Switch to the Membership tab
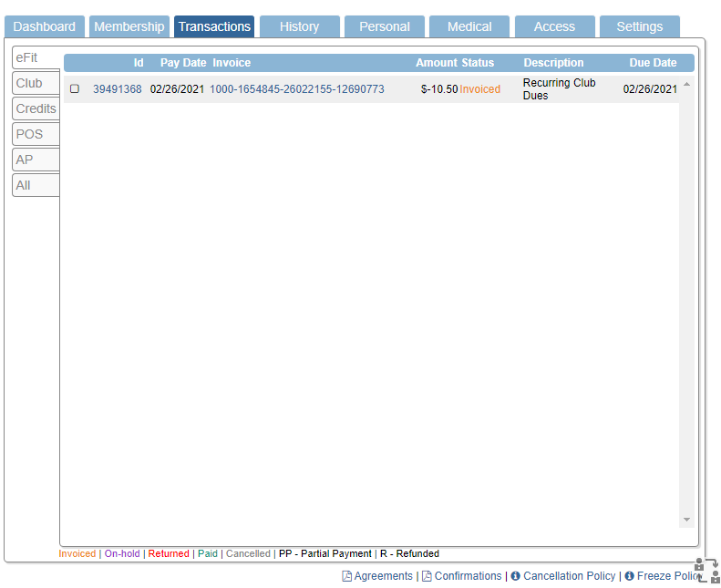Viewport: 721px width, 588px height. (129, 26)
